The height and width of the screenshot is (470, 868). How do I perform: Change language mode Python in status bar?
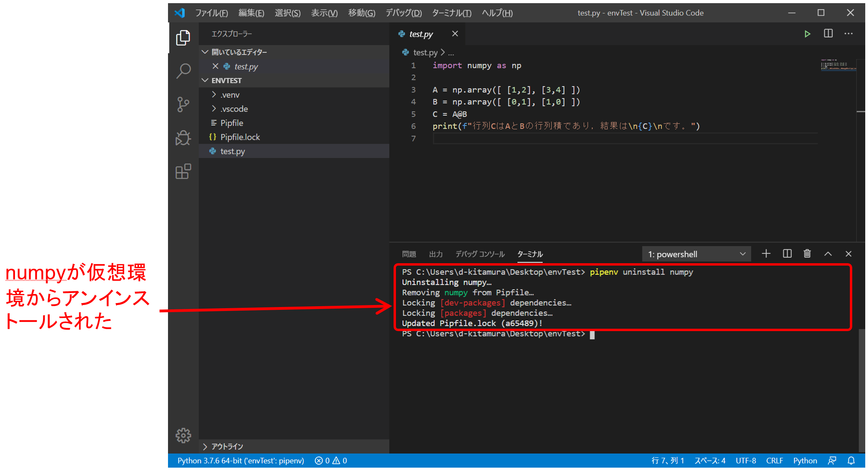tap(805, 461)
